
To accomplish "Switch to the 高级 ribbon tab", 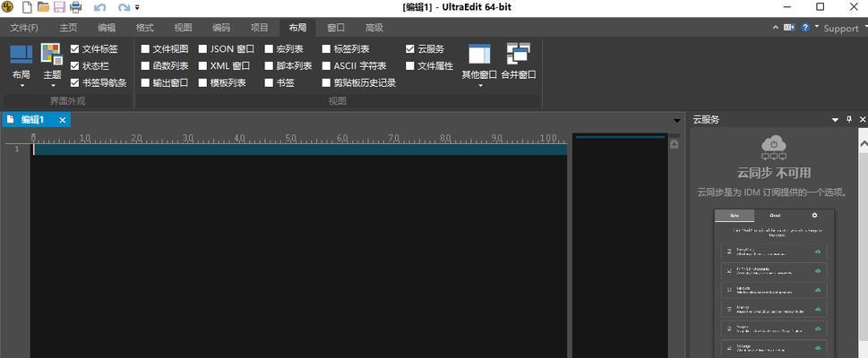I will point(374,28).
